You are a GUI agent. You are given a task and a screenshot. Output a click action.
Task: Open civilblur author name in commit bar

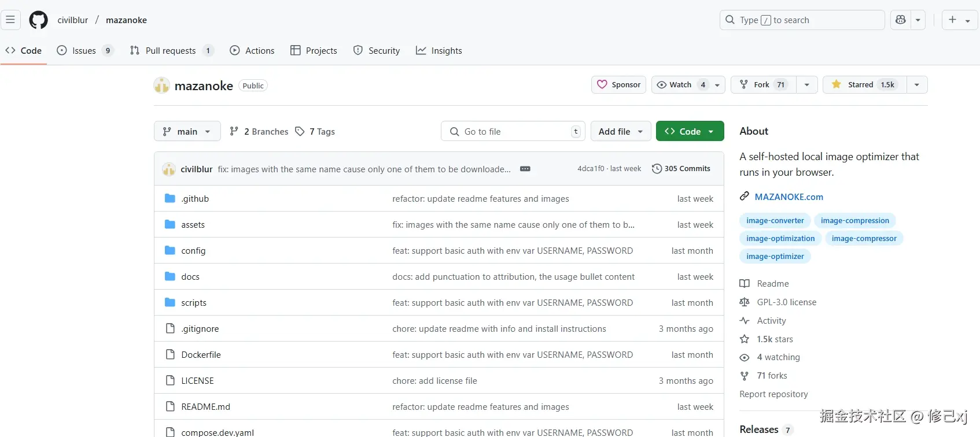coord(197,169)
